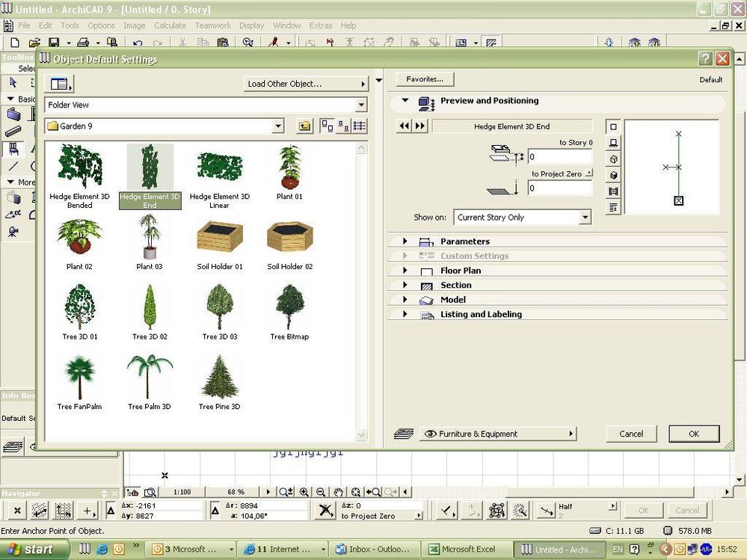
Task: Open the Tools menu
Action: [70, 25]
